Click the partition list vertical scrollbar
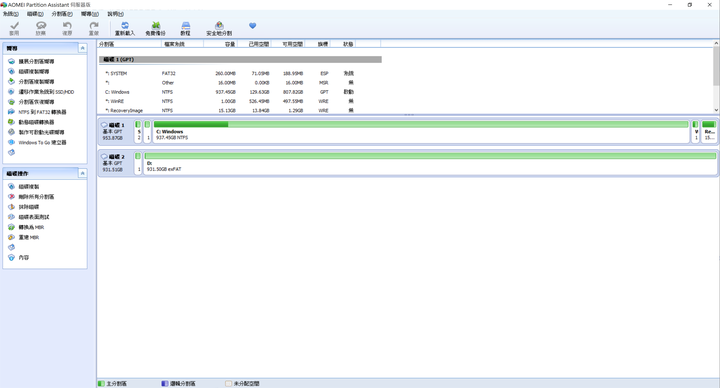The image size is (720, 388). click(x=716, y=77)
